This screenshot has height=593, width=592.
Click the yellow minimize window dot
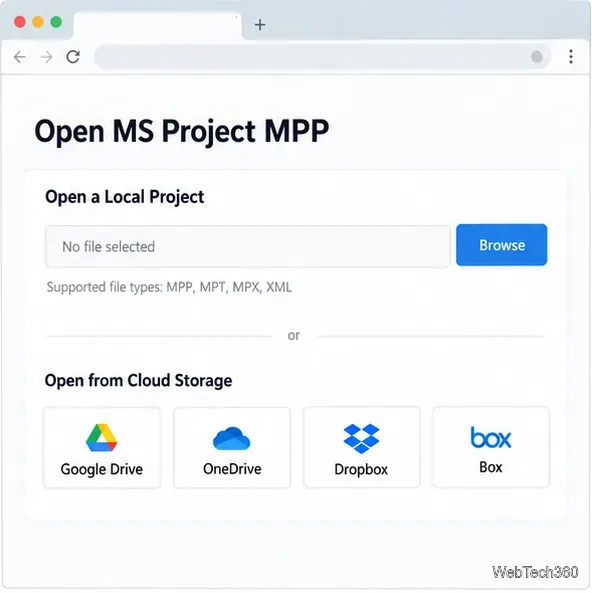click(38, 22)
